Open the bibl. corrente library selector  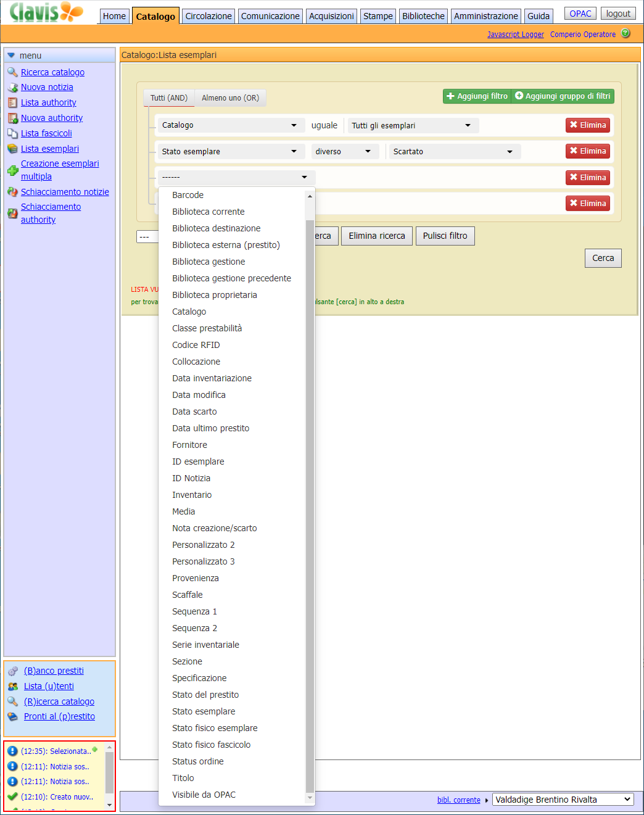coord(563,800)
